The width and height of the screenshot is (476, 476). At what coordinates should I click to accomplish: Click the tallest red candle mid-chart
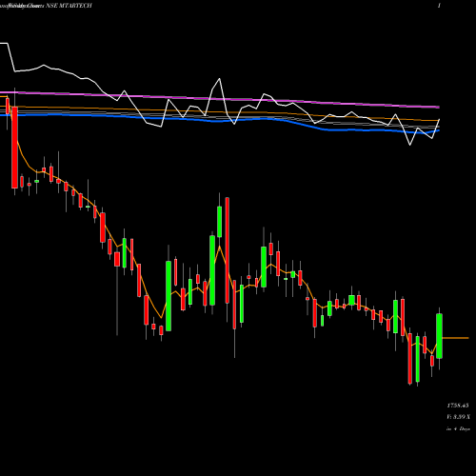[x=228, y=250]
